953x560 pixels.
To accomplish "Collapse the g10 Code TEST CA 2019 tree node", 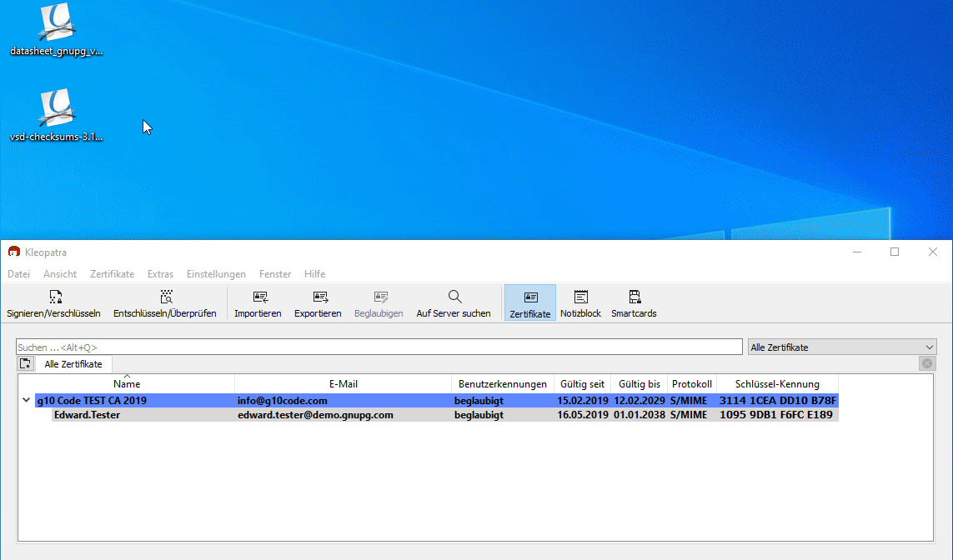I will pyautogui.click(x=26, y=400).
